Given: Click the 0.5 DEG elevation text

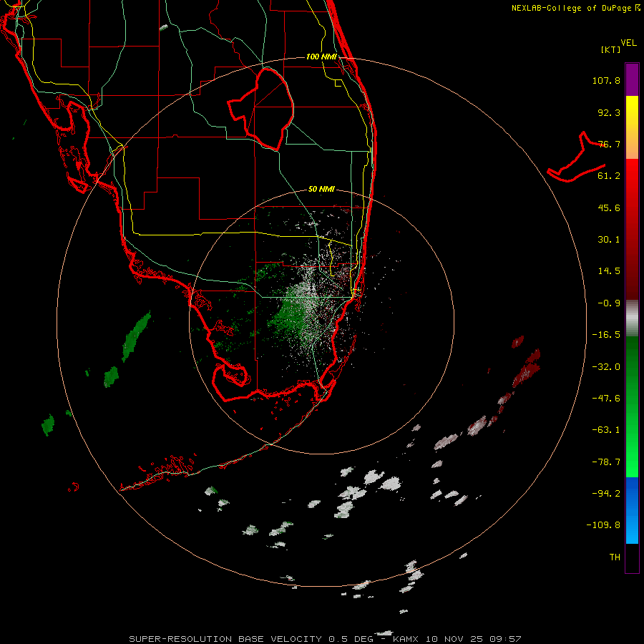Looking at the screenshot, I should (351, 639).
